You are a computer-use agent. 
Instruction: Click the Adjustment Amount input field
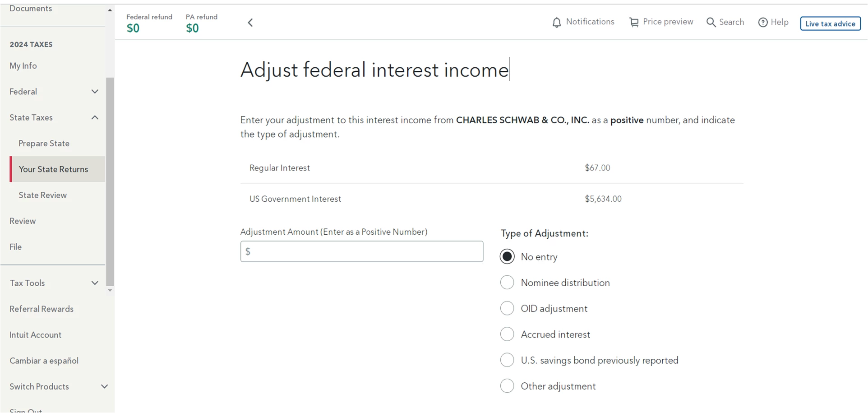(x=362, y=251)
